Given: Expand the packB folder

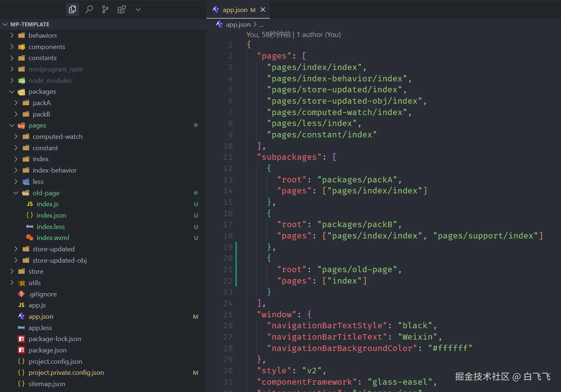Looking at the screenshot, I should (16, 114).
